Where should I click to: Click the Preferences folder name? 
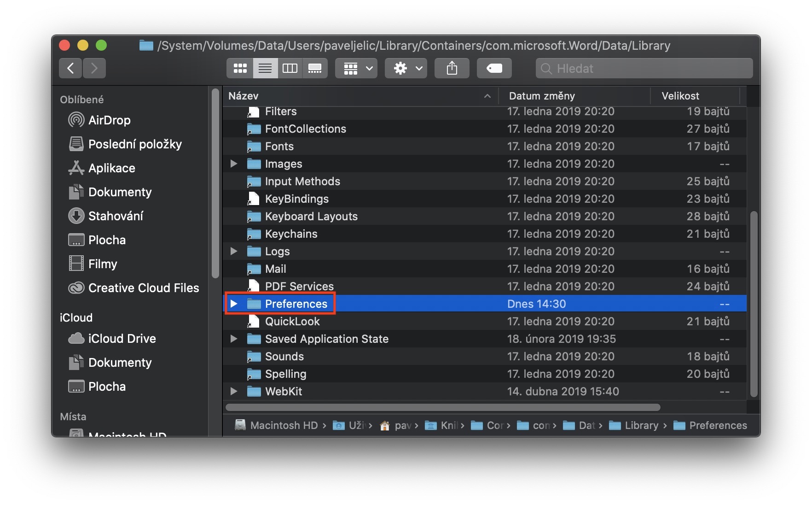pyautogui.click(x=296, y=304)
